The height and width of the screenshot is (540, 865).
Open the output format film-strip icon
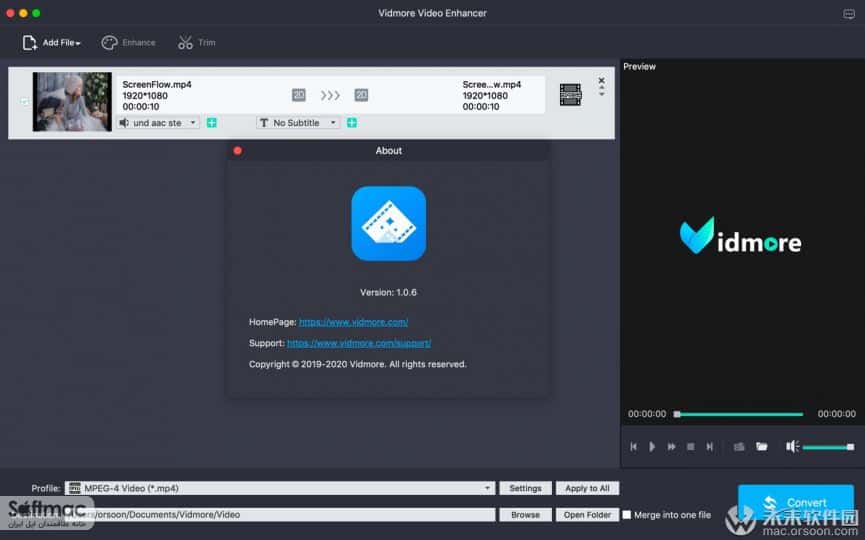(570, 95)
